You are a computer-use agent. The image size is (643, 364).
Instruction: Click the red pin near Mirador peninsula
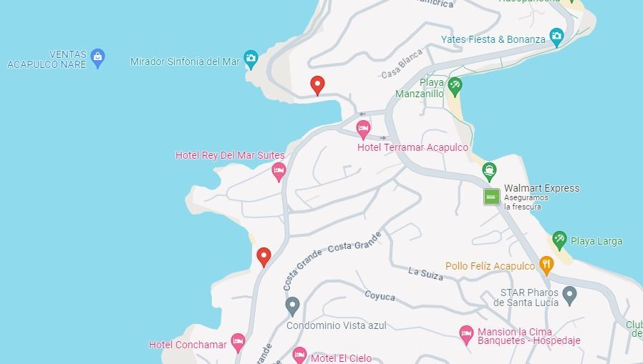coord(317,85)
